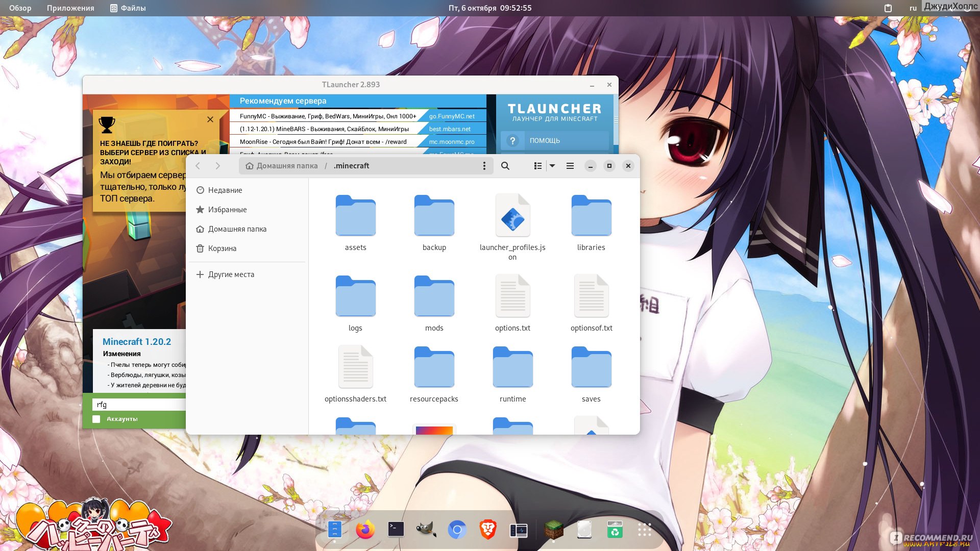Launch Brave browser from the dock
The height and width of the screenshot is (551, 980).
point(487,530)
